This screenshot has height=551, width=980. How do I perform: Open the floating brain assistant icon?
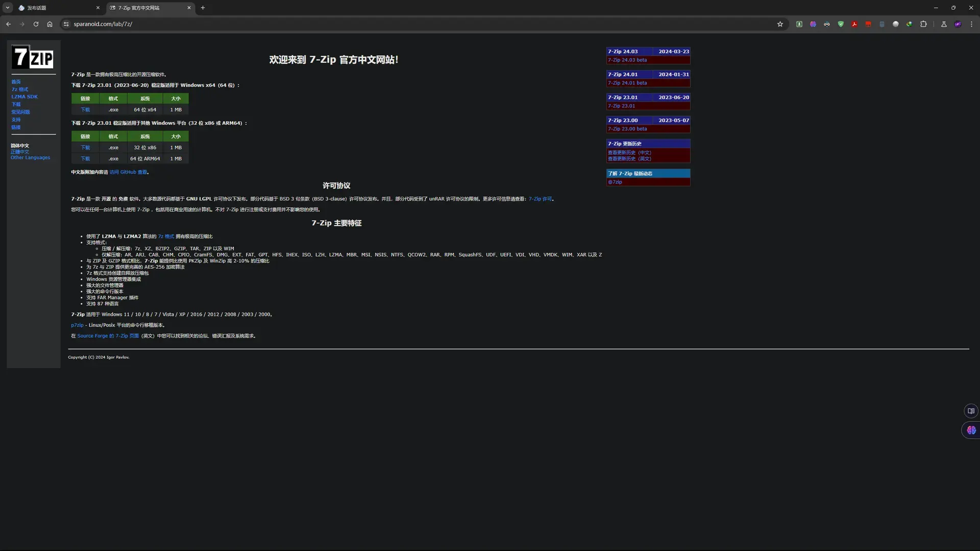pos(971,430)
